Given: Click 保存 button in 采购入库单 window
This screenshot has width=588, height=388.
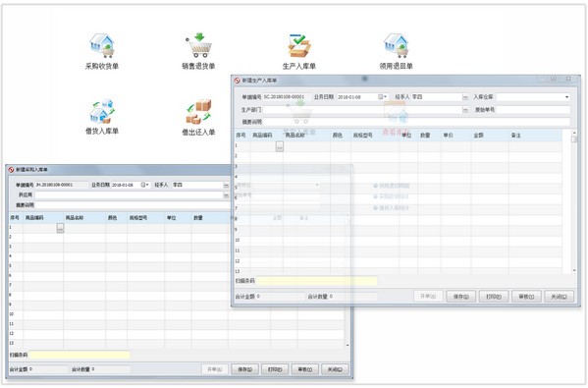Looking at the screenshot, I should [244, 369].
